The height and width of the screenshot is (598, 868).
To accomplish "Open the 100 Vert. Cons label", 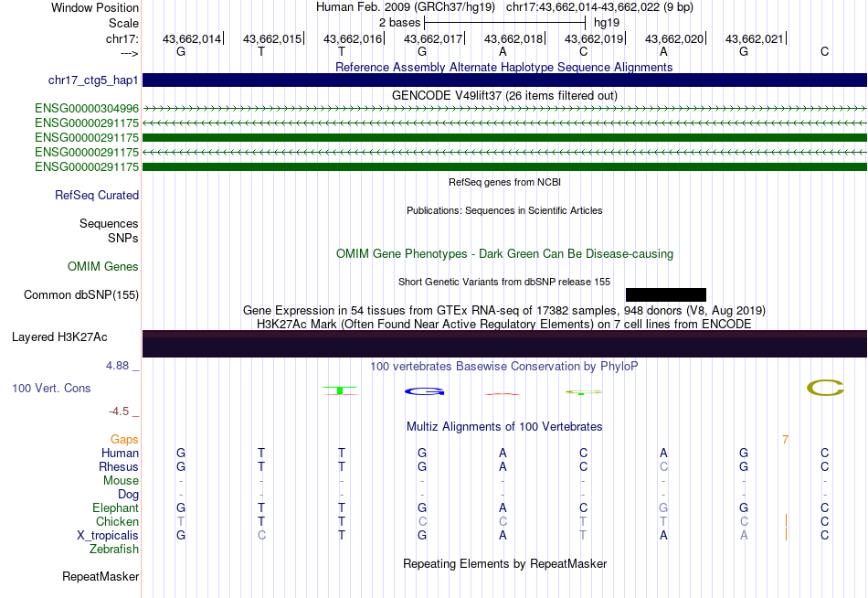I will 51,388.
